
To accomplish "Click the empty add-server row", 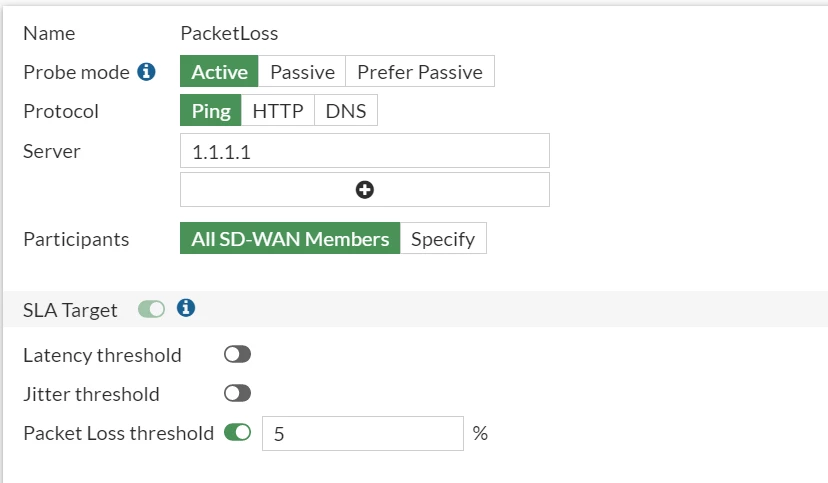I will [x=364, y=190].
